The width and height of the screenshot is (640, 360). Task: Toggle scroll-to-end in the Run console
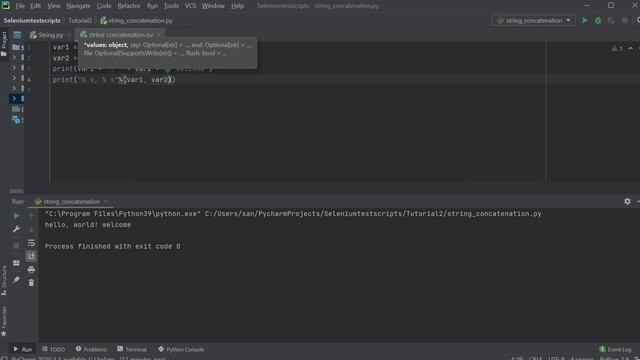tap(31, 256)
